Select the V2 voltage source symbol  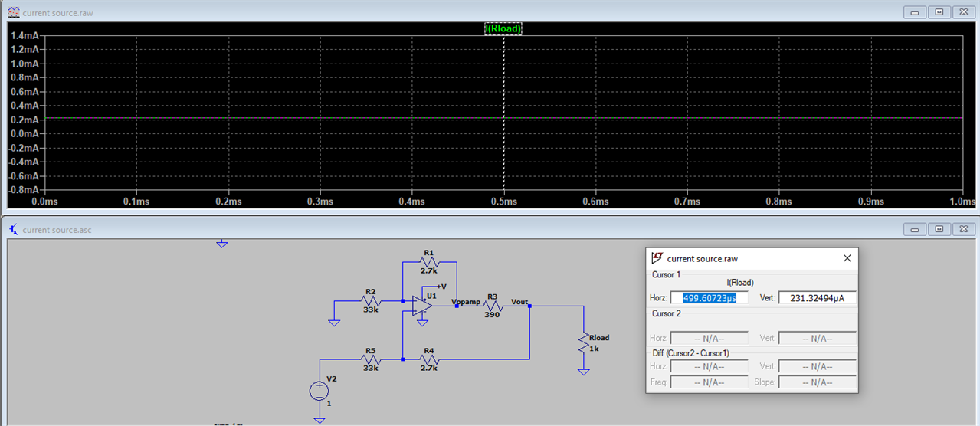coord(320,392)
